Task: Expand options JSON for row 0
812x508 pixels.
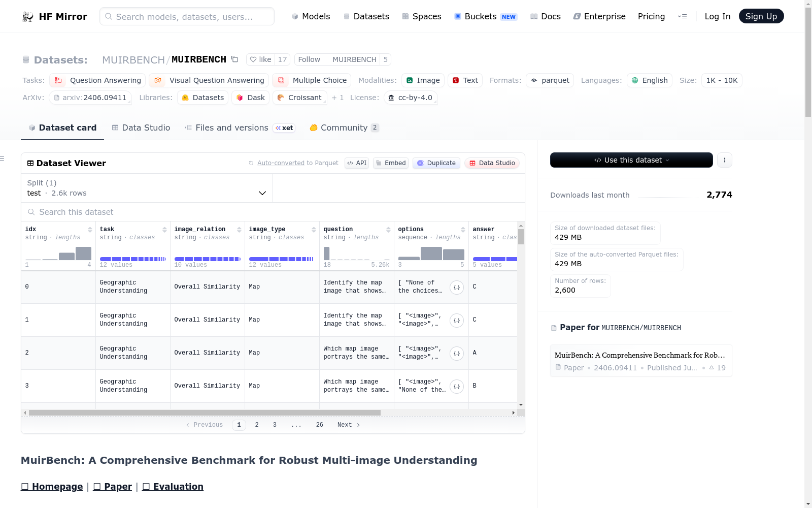Action: click(x=457, y=288)
